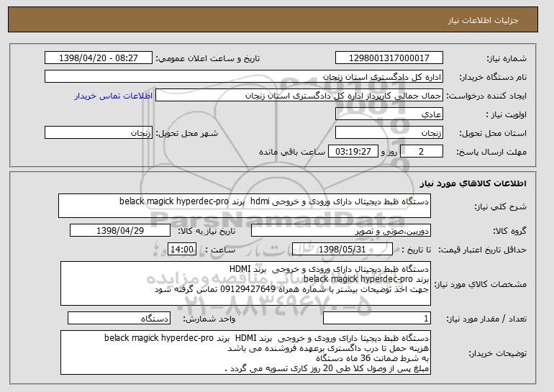Click the label شرح کلی نیاز
Viewport: 554px width, 392px height.
pyautogui.click(x=500, y=206)
